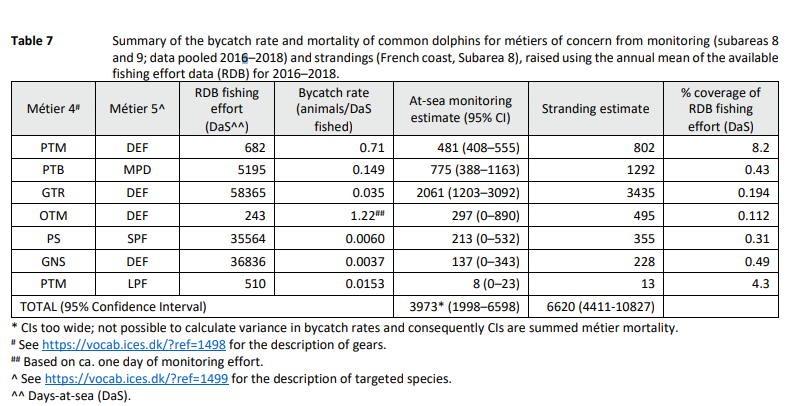
Task: Select the MPD cell in Métier 5
Action: (x=137, y=172)
